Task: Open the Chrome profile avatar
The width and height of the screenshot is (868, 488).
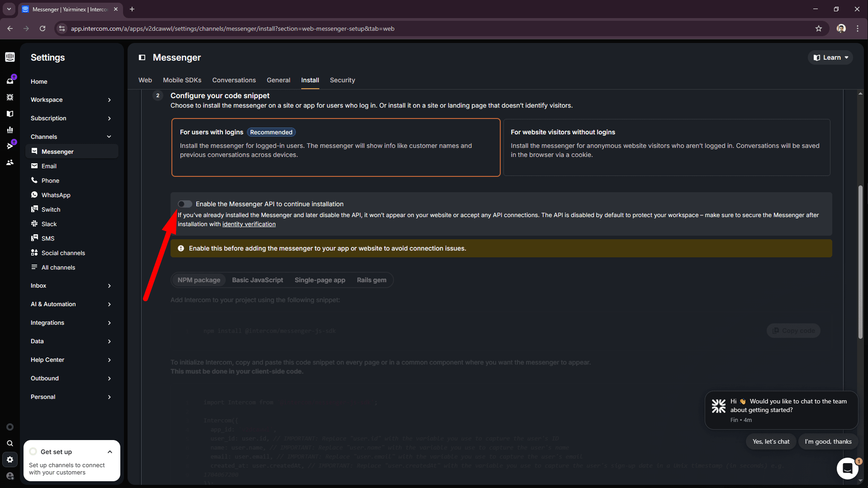Action: pyautogui.click(x=841, y=28)
